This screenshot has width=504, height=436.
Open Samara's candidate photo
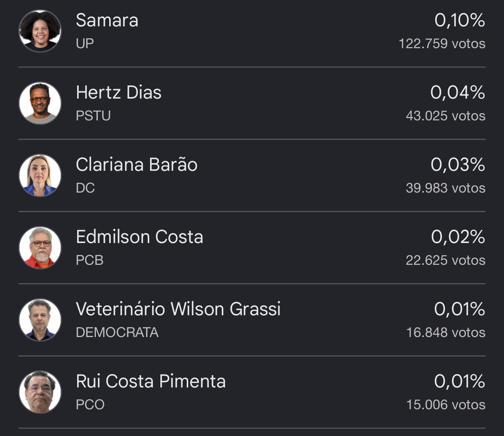[x=40, y=31]
